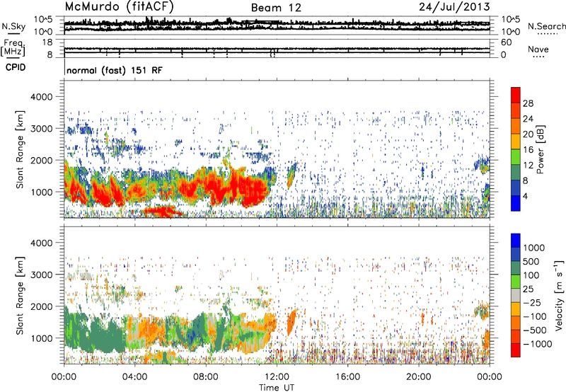Pick the yellow Power swatch between 16 and 20
Image resolution: width=566 pixels, height=392 pixels.
click(x=516, y=142)
